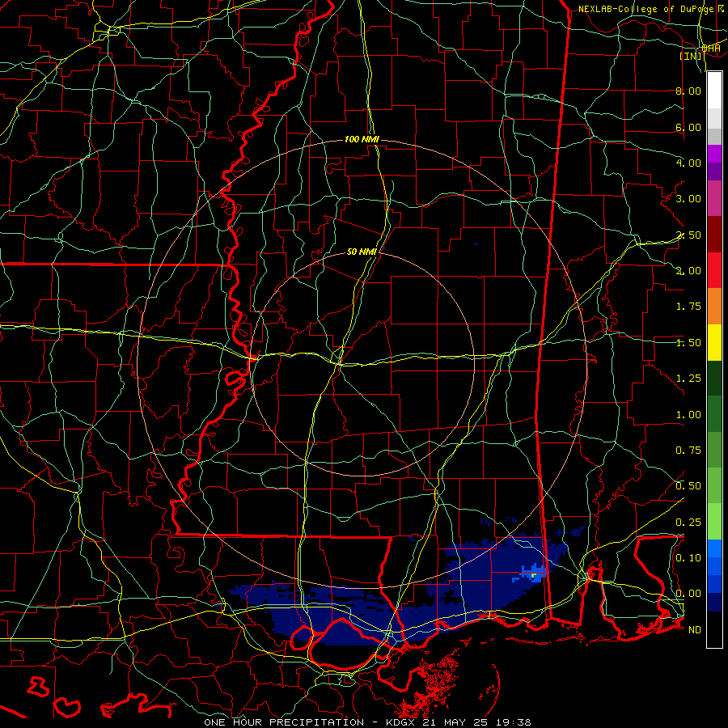
Task: Select the 0.00 legend label
Action: 688,594
